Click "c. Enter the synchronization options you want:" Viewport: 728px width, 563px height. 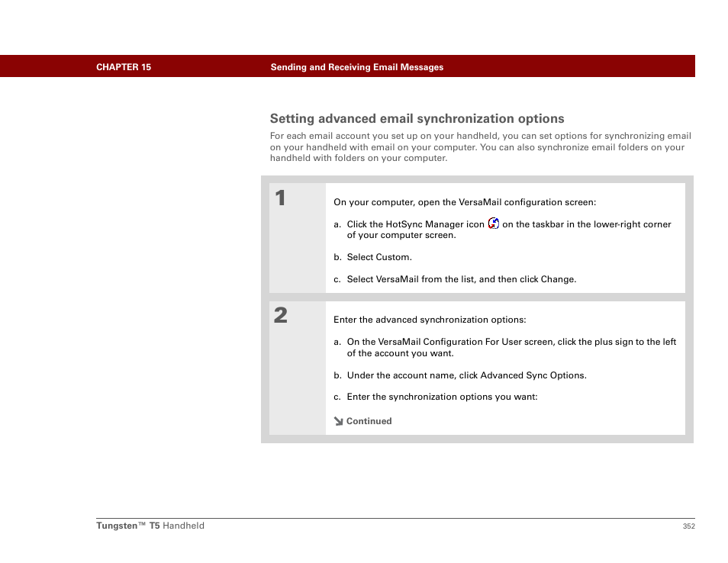click(x=435, y=397)
